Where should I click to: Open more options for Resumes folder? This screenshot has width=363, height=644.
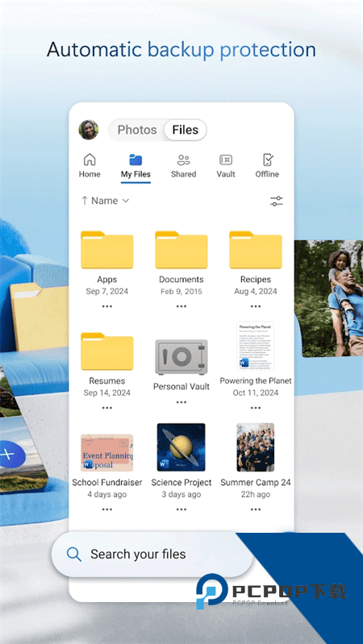coord(107,408)
